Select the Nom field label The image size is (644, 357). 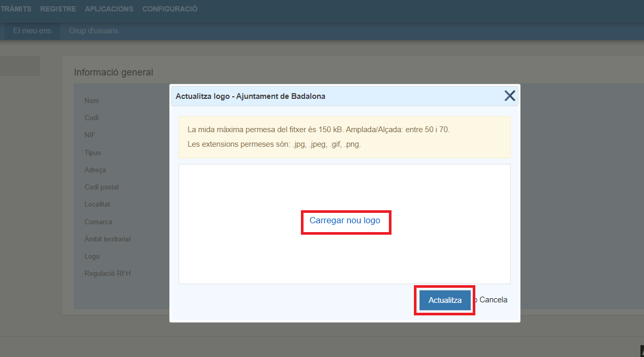(x=92, y=101)
